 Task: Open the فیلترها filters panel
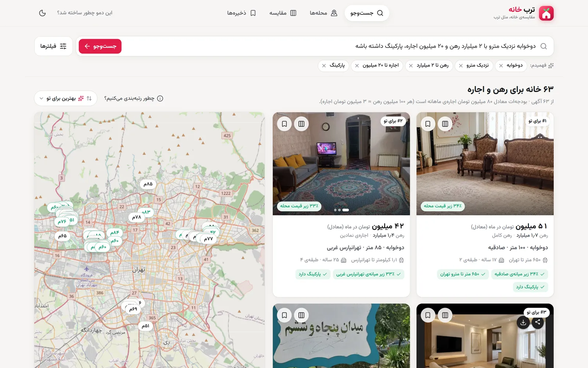pyautogui.click(x=54, y=46)
